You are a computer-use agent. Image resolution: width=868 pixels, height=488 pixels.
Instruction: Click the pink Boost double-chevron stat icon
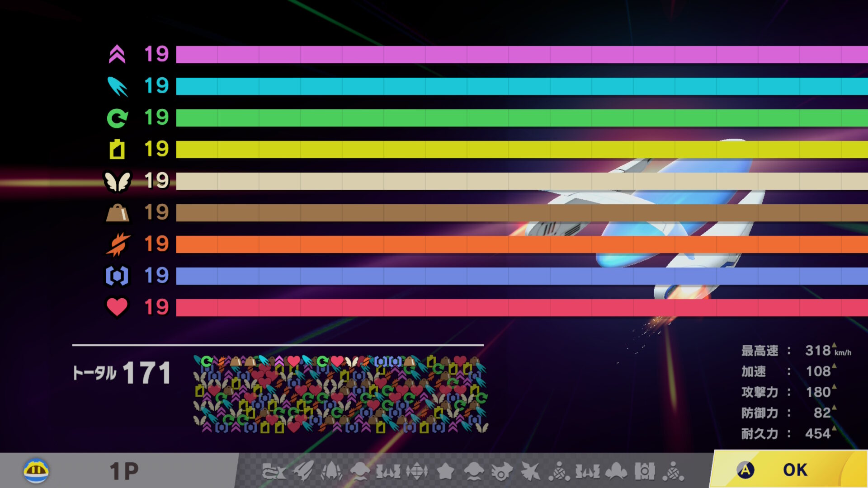pyautogui.click(x=117, y=55)
